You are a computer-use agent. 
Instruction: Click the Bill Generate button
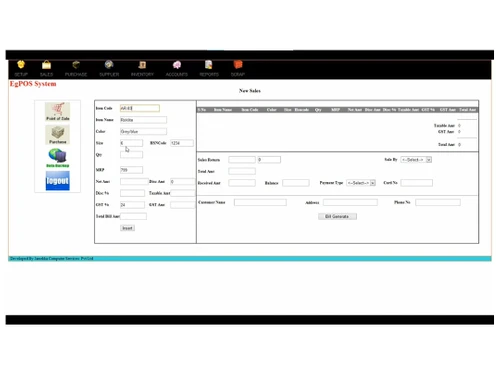coord(337,216)
